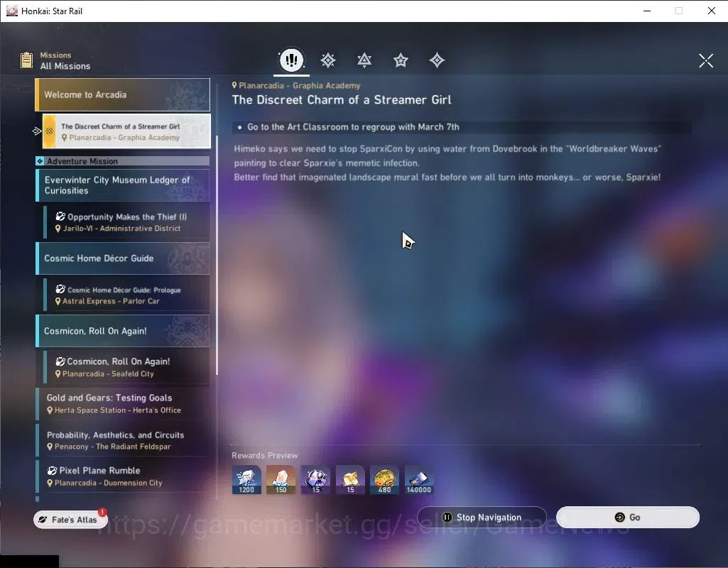Viewport: 728px width, 568px height.
Task: Collapse the Welcome to Arcadia mission group
Action: (x=123, y=94)
